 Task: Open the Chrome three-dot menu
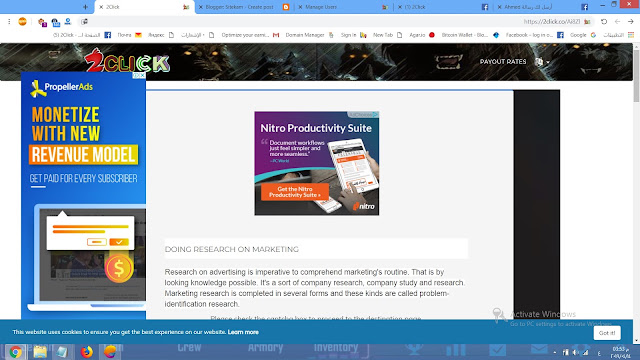[9, 22]
